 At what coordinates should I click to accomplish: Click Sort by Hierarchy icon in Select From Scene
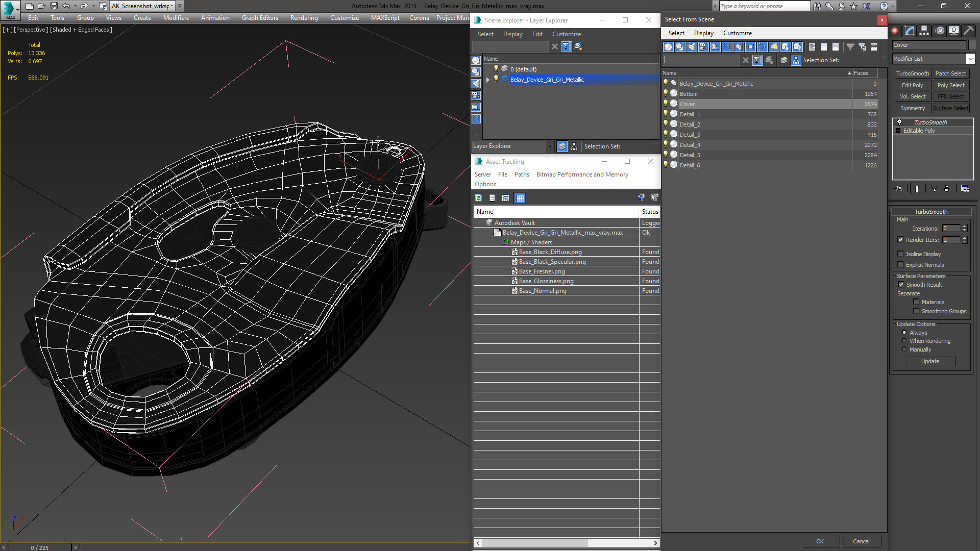pyautogui.click(x=796, y=60)
